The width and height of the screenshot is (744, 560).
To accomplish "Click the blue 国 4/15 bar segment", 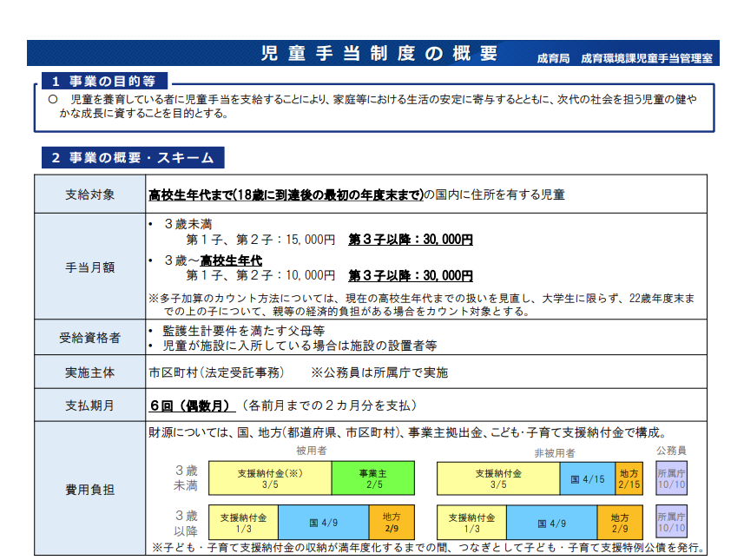I will [x=587, y=478].
